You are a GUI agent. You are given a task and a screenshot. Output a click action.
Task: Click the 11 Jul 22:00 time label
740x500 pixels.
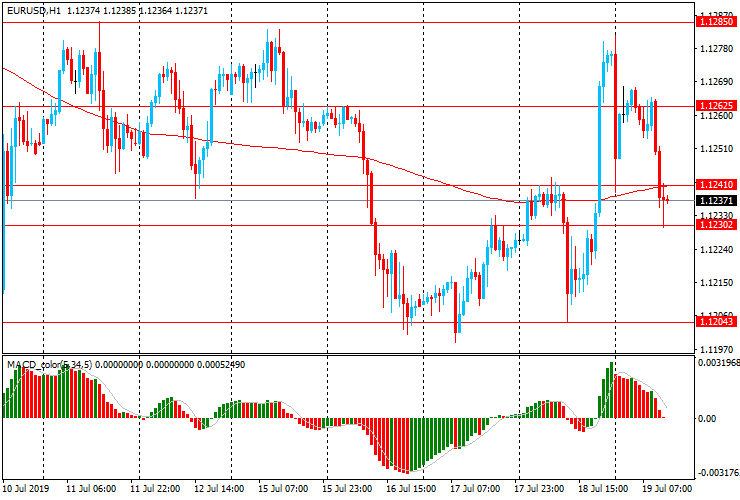(x=155, y=488)
